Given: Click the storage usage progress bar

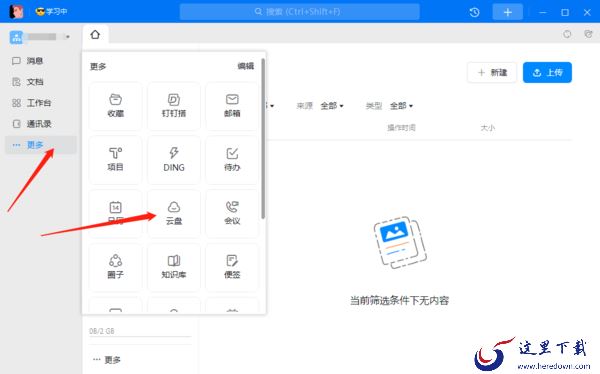Looking at the screenshot, I should point(140,337).
